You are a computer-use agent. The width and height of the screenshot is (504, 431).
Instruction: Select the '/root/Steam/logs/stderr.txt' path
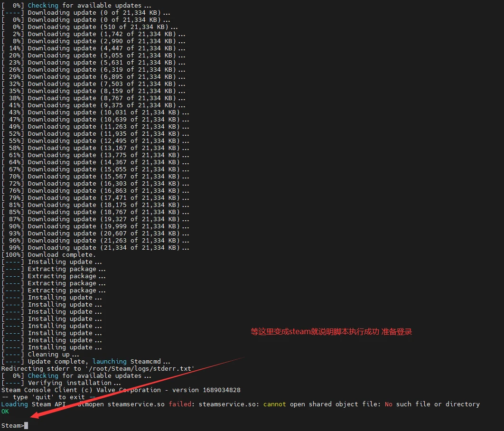[140, 368]
